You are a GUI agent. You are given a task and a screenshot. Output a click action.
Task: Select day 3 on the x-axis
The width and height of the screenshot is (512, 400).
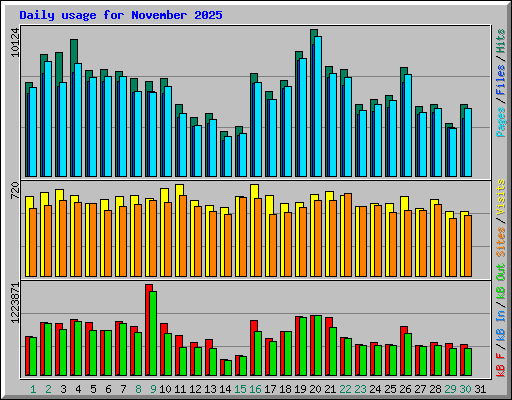63,389
